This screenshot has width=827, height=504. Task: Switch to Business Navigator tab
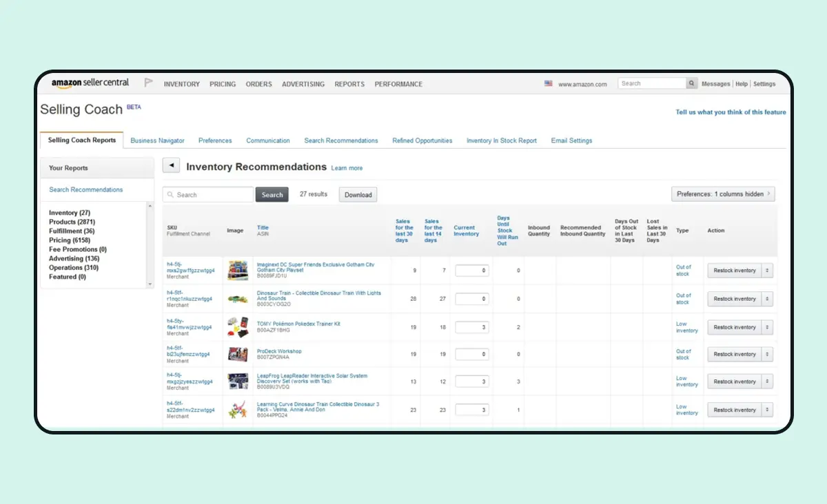pos(158,140)
